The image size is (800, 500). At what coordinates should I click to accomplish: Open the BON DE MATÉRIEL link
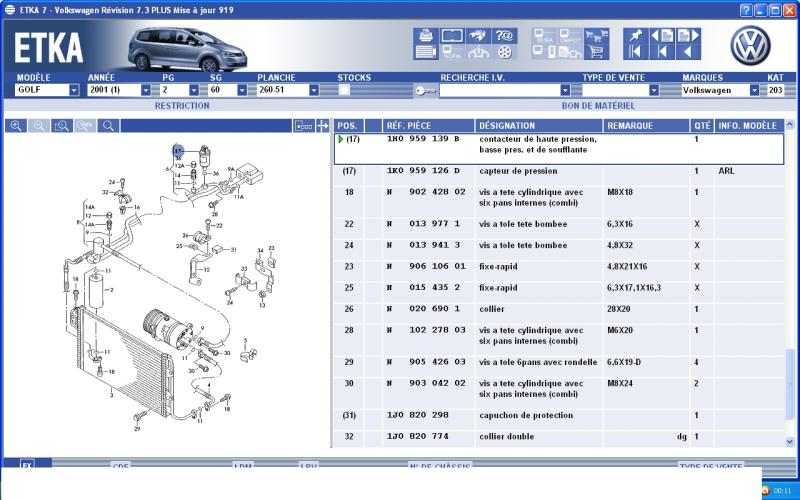pos(598,106)
